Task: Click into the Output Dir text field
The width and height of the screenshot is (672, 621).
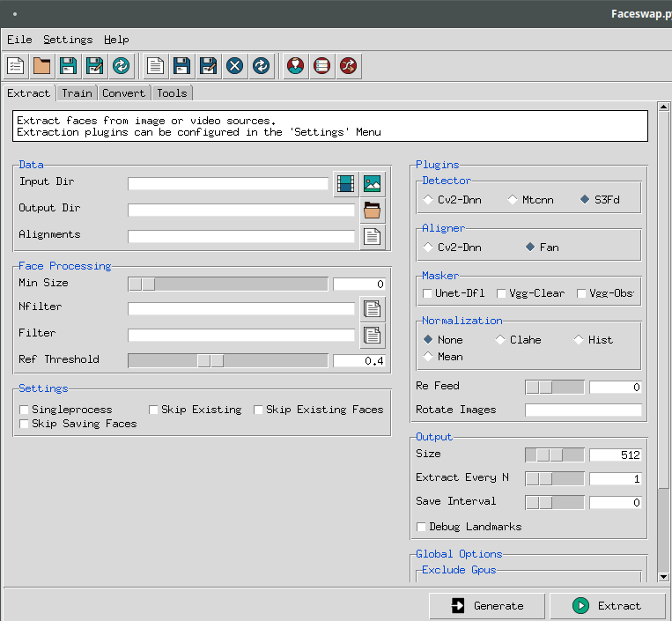Action: tap(241, 211)
